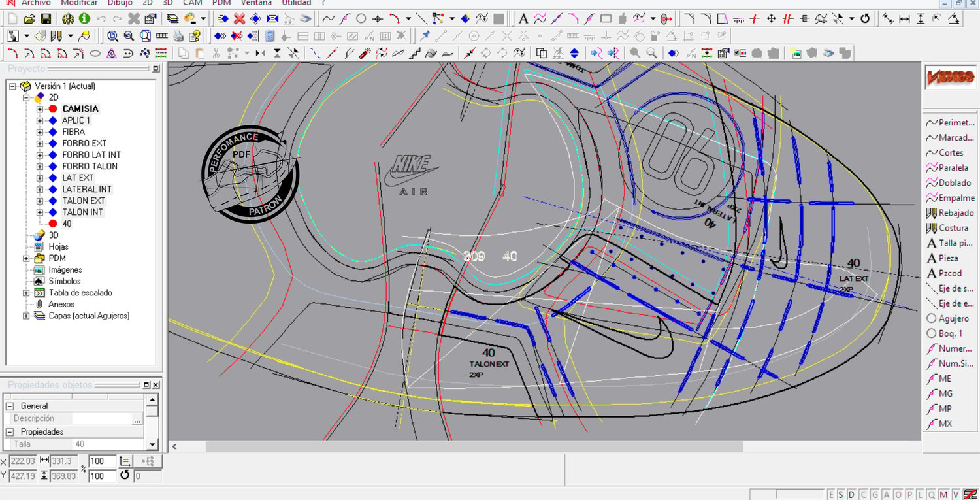The width and height of the screenshot is (980, 500).
Task: Click the rectangle shape tool
Action: pos(606,18)
